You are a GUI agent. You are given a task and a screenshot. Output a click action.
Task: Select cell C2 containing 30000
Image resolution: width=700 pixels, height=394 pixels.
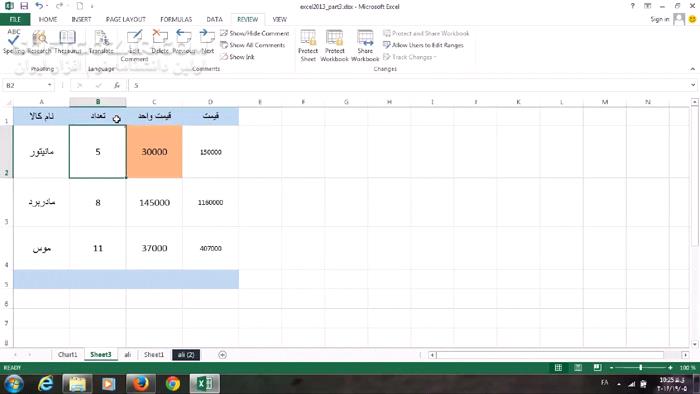coord(154,152)
